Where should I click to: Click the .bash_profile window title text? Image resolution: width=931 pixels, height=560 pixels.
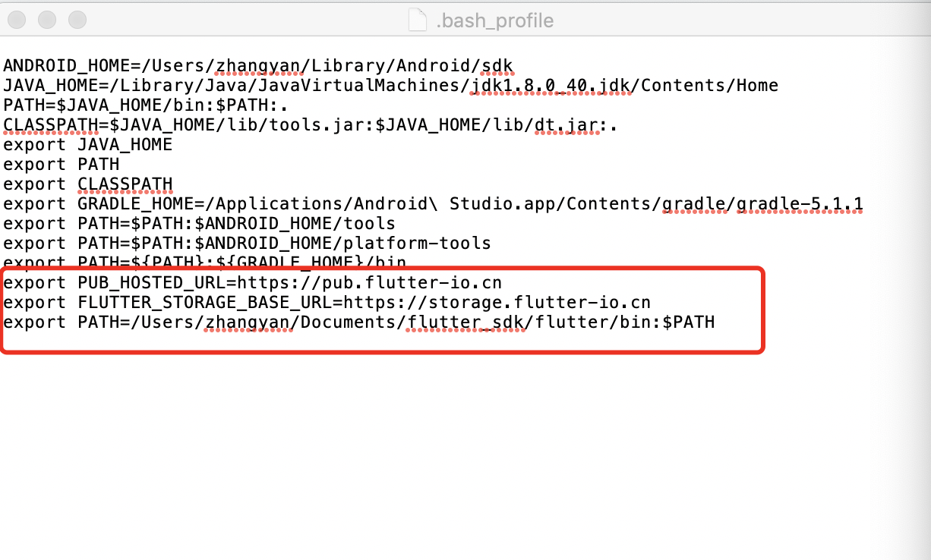494,20
